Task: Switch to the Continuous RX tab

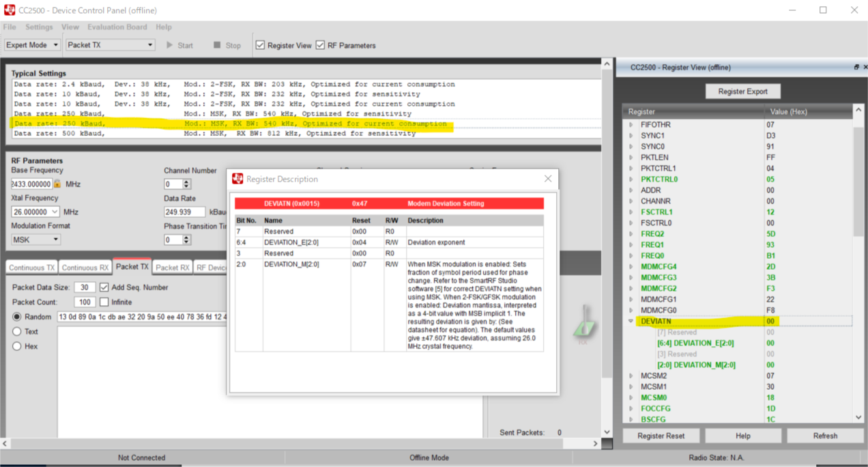Action: pyautogui.click(x=85, y=268)
